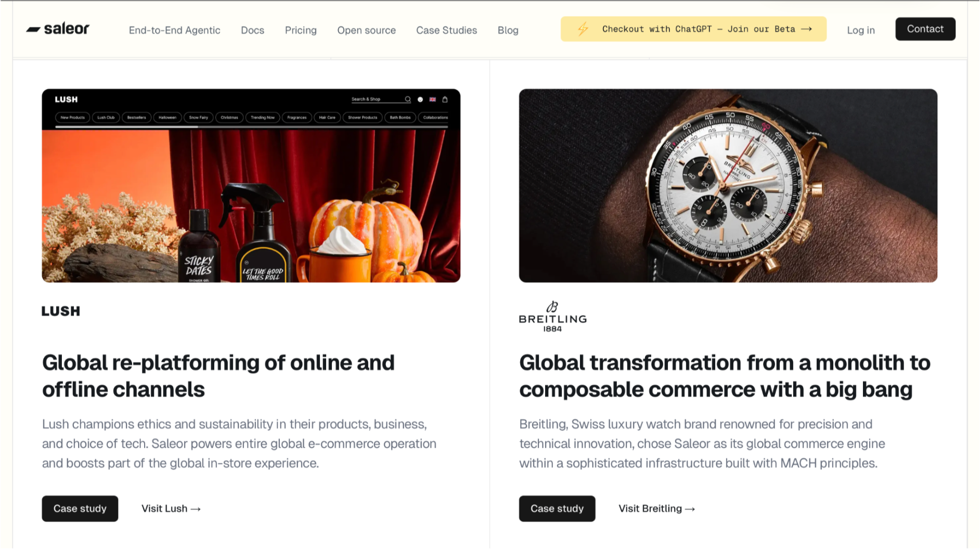Open the Lush Case study button
The width and height of the screenshot is (980, 555).
pos(80,508)
